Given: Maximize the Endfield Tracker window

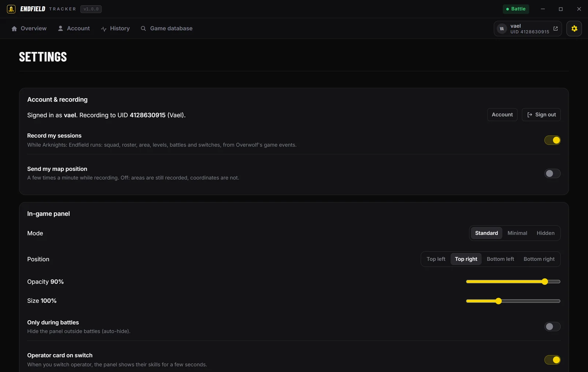Looking at the screenshot, I should pyautogui.click(x=561, y=9).
